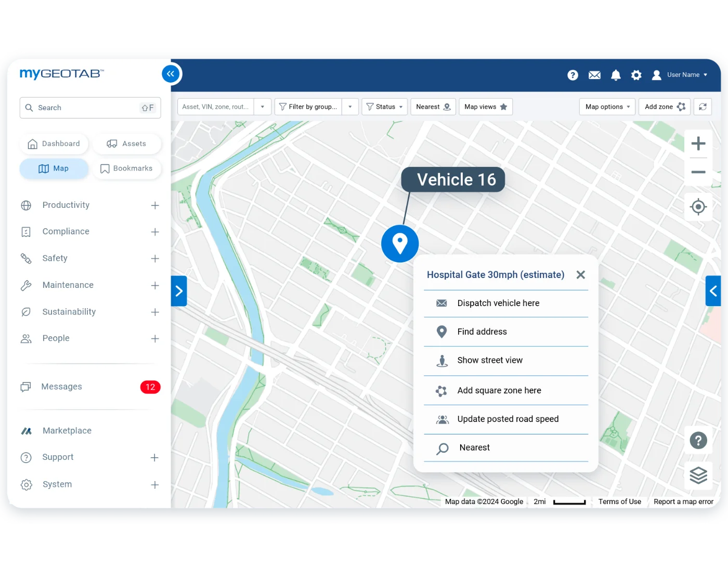Open Marketplace in the sidebar
728x568 pixels.
(x=67, y=431)
